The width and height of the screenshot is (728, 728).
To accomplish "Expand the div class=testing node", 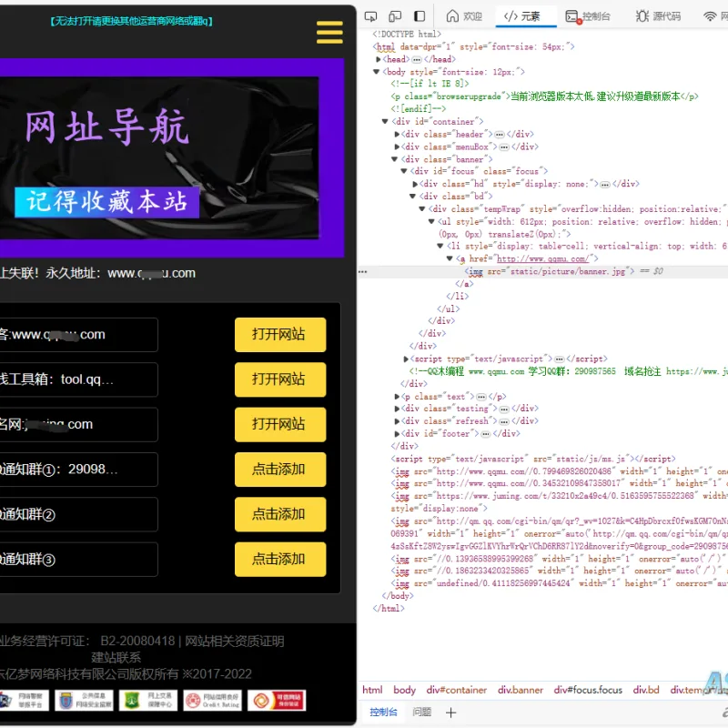I will [397, 409].
